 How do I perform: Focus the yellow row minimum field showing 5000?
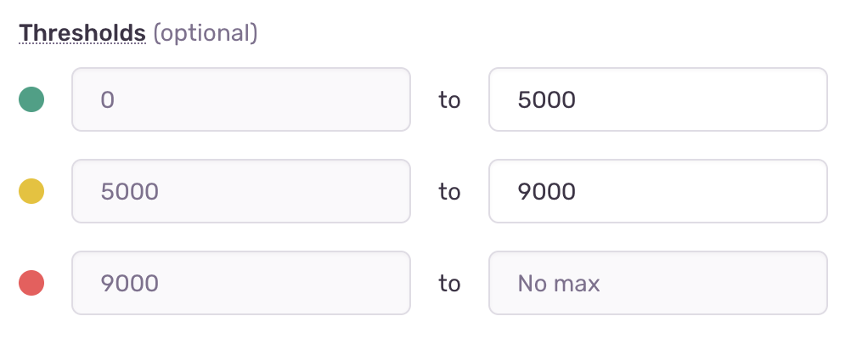pyautogui.click(x=241, y=192)
